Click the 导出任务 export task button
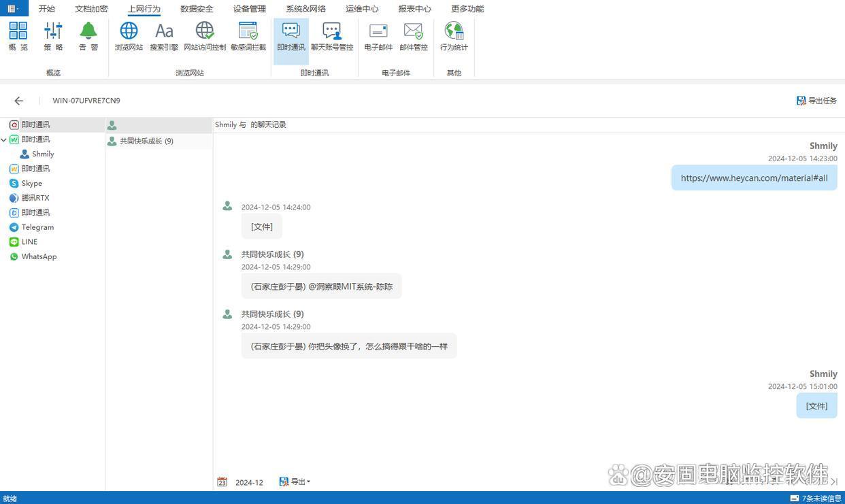This screenshot has width=845, height=504. [816, 101]
